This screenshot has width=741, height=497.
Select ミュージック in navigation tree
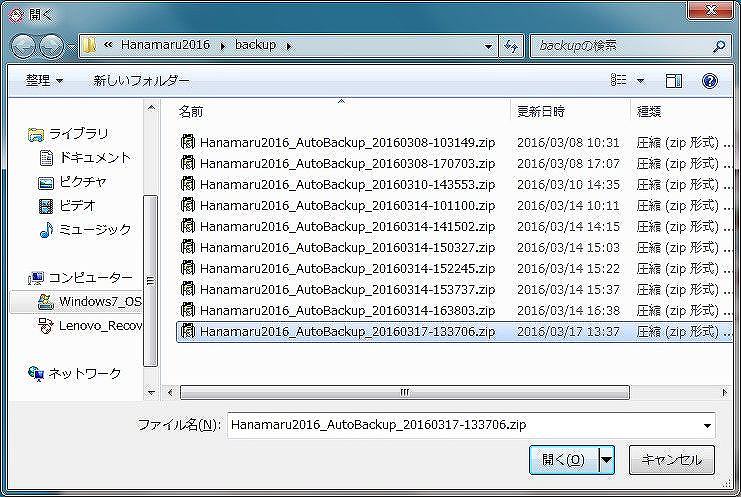[x=95, y=230]
